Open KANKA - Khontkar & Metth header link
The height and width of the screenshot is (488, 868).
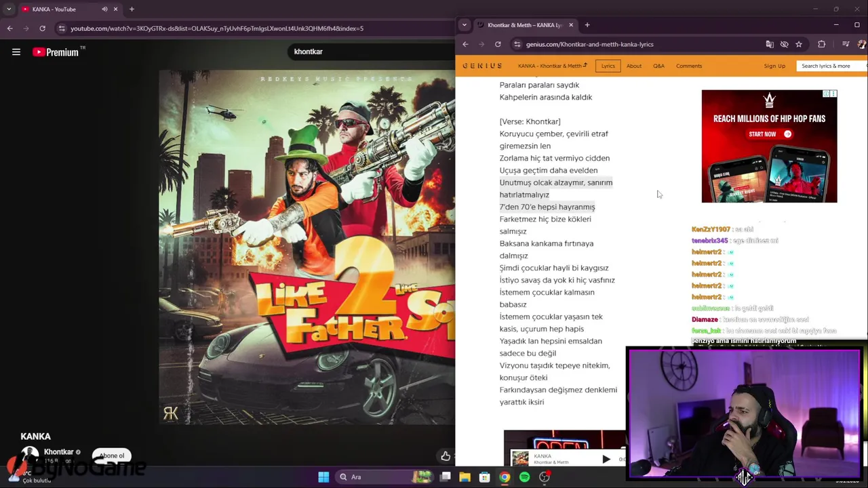tap(552, 66)
